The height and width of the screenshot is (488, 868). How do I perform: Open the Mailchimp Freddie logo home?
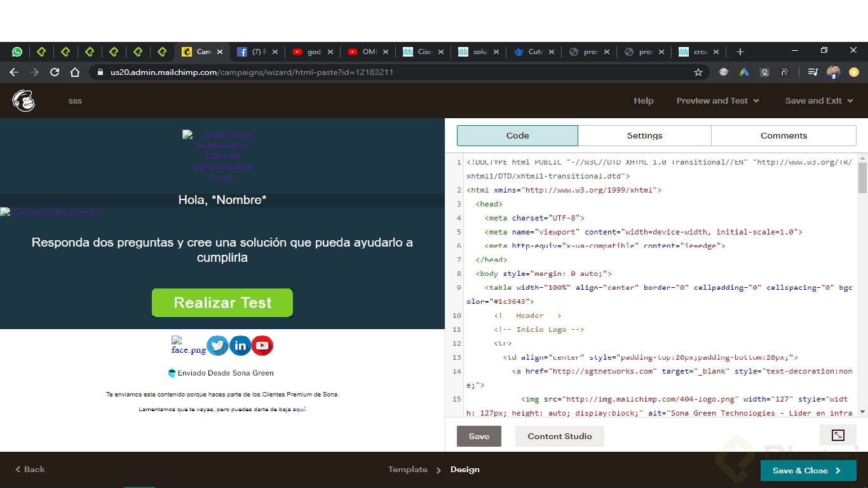[x=24, y=100]
